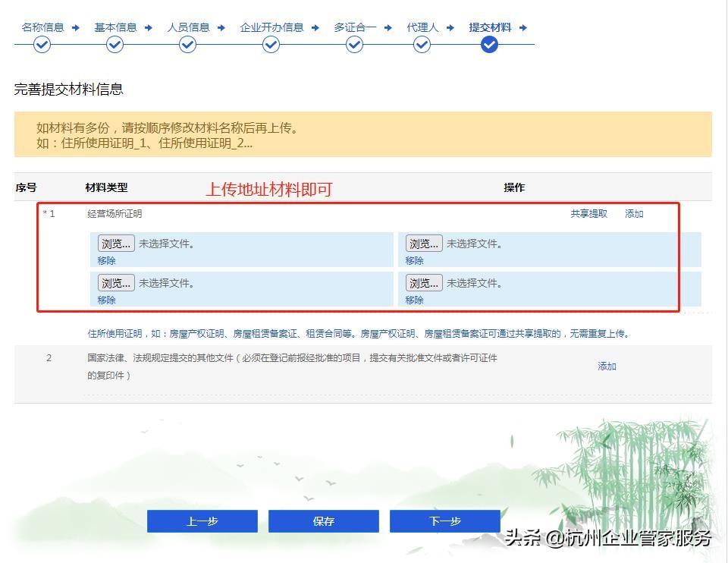Proceed with the 下一步 button
Screen dimensions: 728x563
445,521
